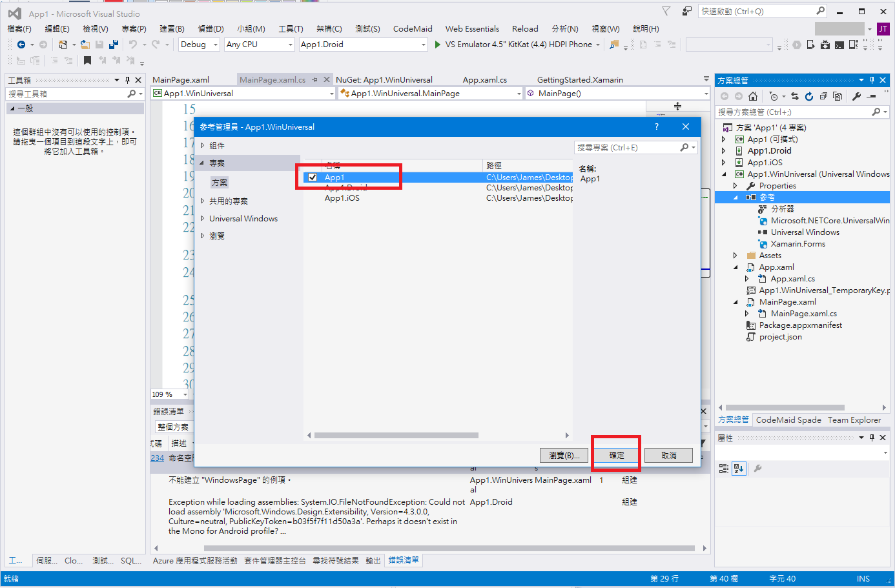Image resolution: width=895 pixels, height=588 pixels.
Task: Click the Properties wrench icon in Solution Explorer
Action: (856, 96)
